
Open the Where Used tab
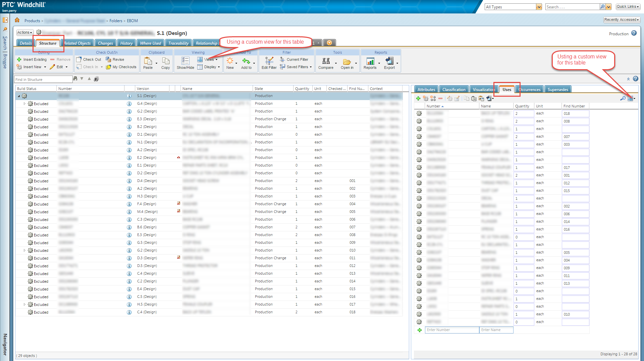coord(150,43)
